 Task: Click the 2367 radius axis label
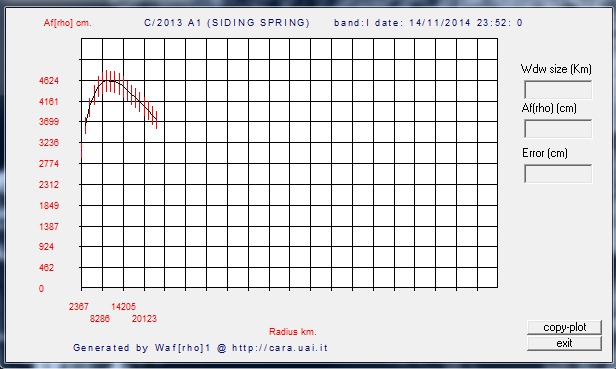click(79, 307)
